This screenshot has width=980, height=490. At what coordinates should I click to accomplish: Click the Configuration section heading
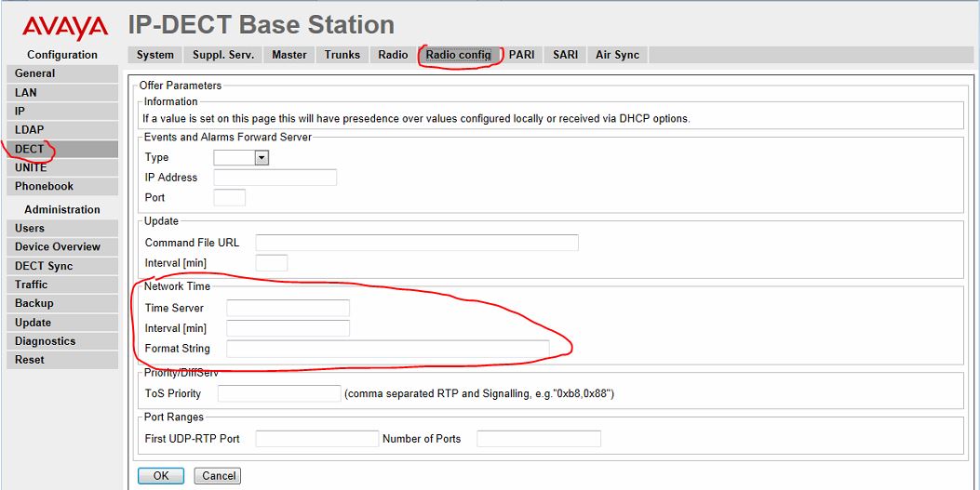click(x=61, y=55)
